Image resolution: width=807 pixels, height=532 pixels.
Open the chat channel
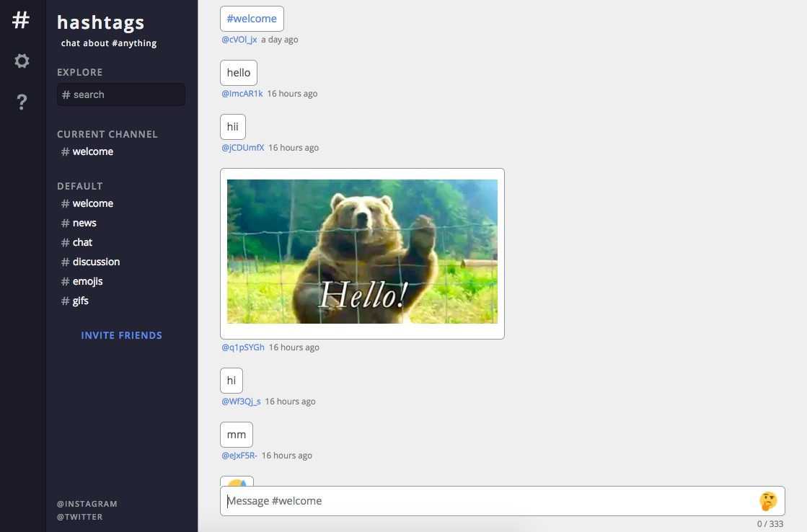pyautogui.click(x=76, y=242)
